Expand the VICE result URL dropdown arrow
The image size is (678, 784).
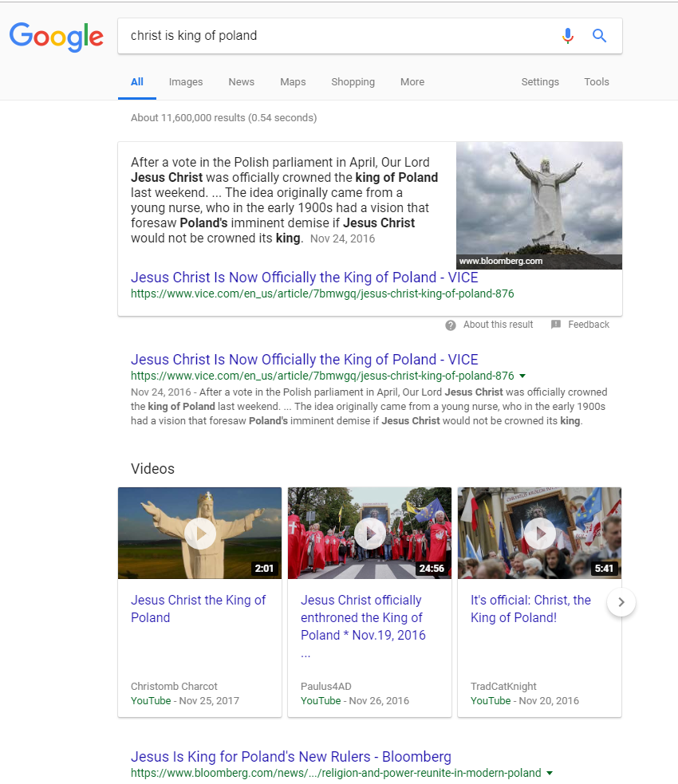522,376
